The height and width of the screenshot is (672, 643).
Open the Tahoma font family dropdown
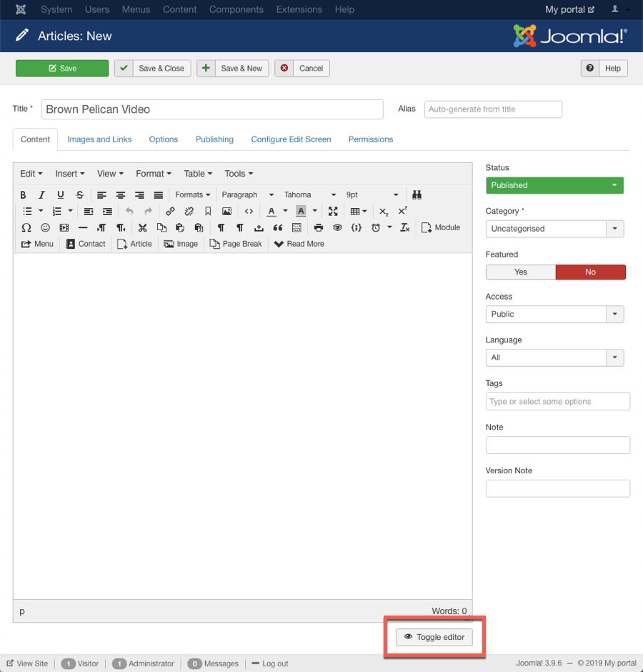point(309,194)
